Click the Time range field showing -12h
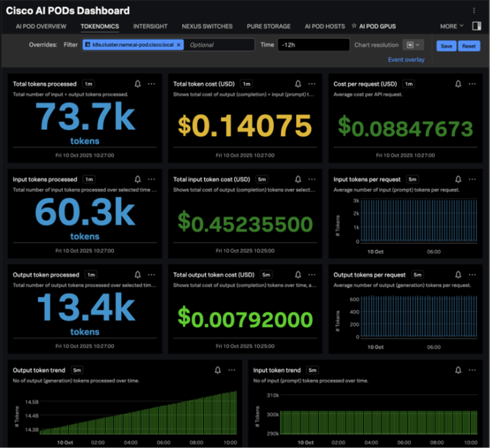This screenshot has height=448, width=490. click(x=313, y=45)
